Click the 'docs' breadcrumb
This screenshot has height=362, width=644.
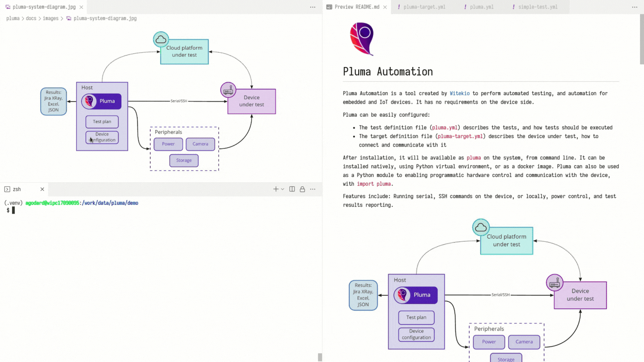point(31,19)
